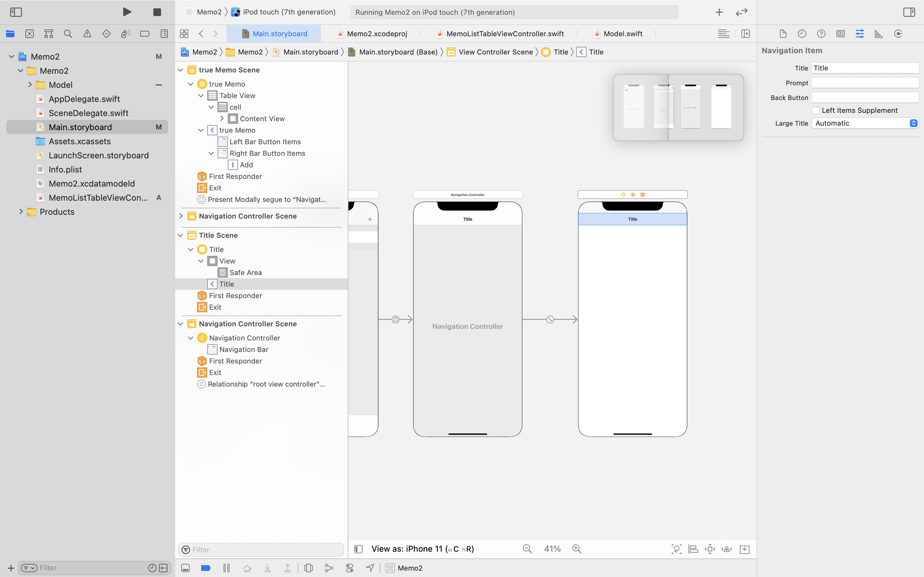Enable Left Items Supplement checkbox
924x577 pixels.
816,110
